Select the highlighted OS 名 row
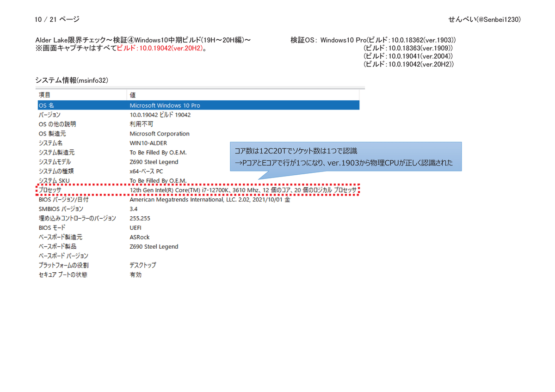The height and width of the screenshot is (392, 555). tap(139, 105)
